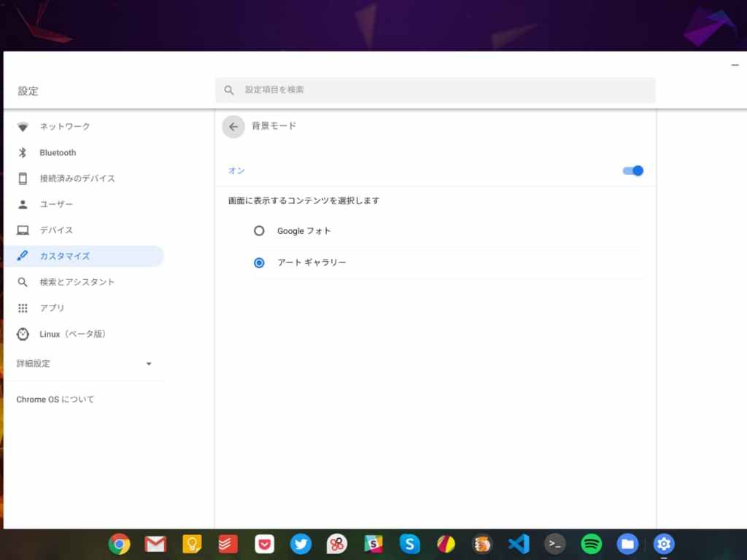Go back from ambient mode page
747x560 pixels.
233,126
